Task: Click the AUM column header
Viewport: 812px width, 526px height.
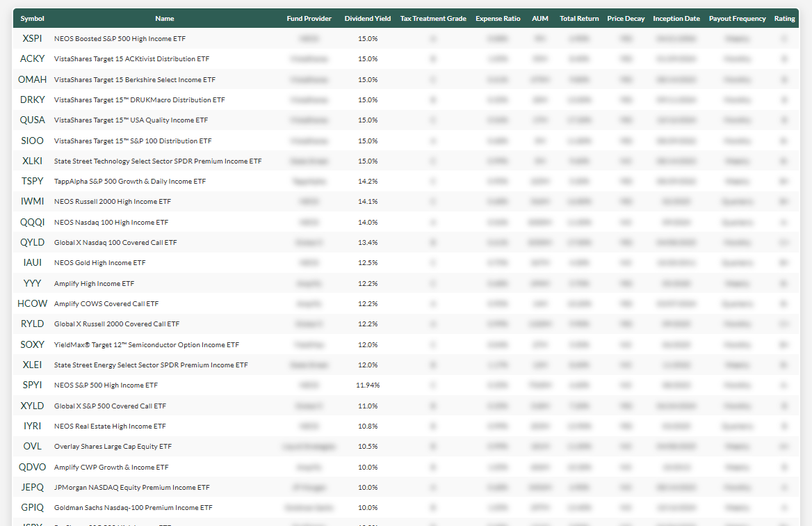Action: pos(540,19)
